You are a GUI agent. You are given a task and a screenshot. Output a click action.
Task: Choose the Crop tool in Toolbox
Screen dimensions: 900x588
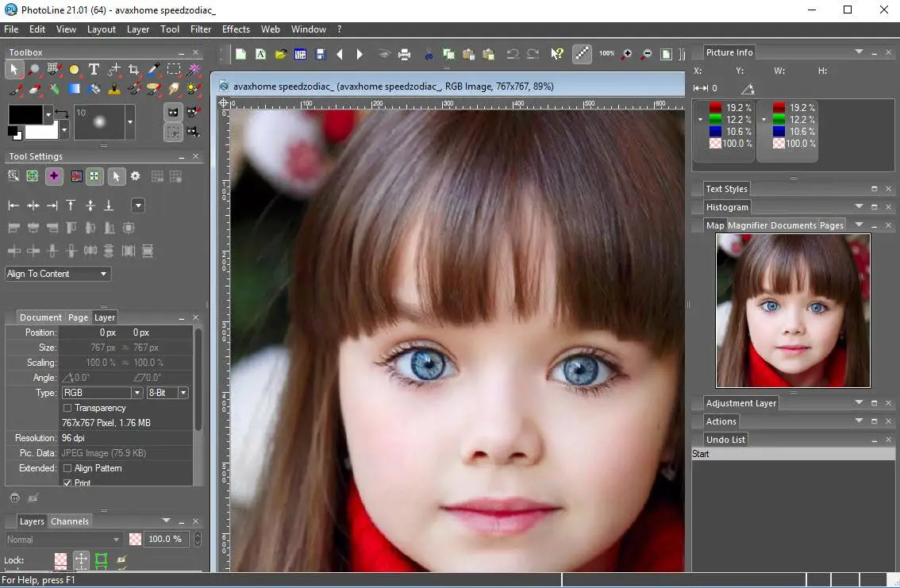(x=134, y=70)
